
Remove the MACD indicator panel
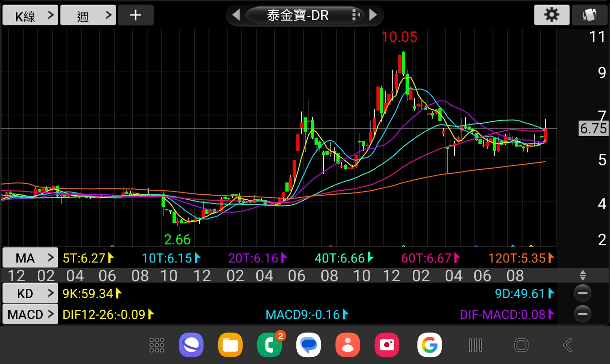[582, 314]
